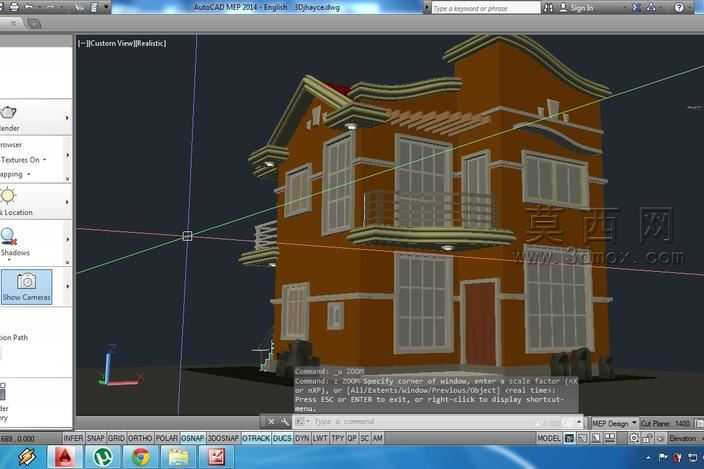The width and height of the screenshot is (704, 469).
Task: Click the Cut Plane value
Action: (x=682, y=423)
